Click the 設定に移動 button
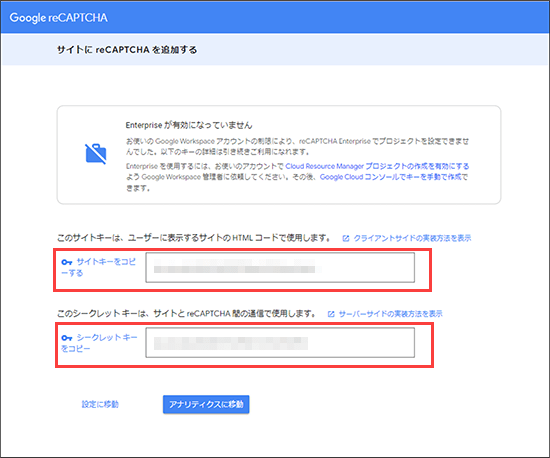 tap(100, 404)
